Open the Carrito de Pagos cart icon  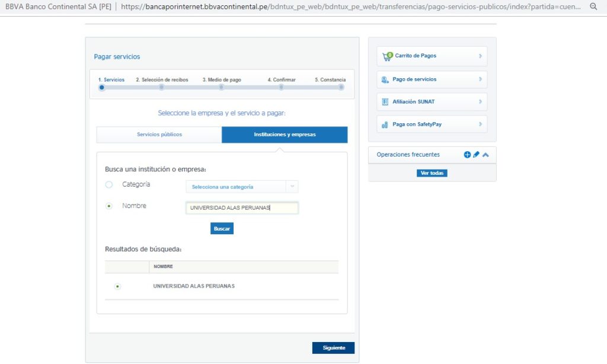click(387, 56)
